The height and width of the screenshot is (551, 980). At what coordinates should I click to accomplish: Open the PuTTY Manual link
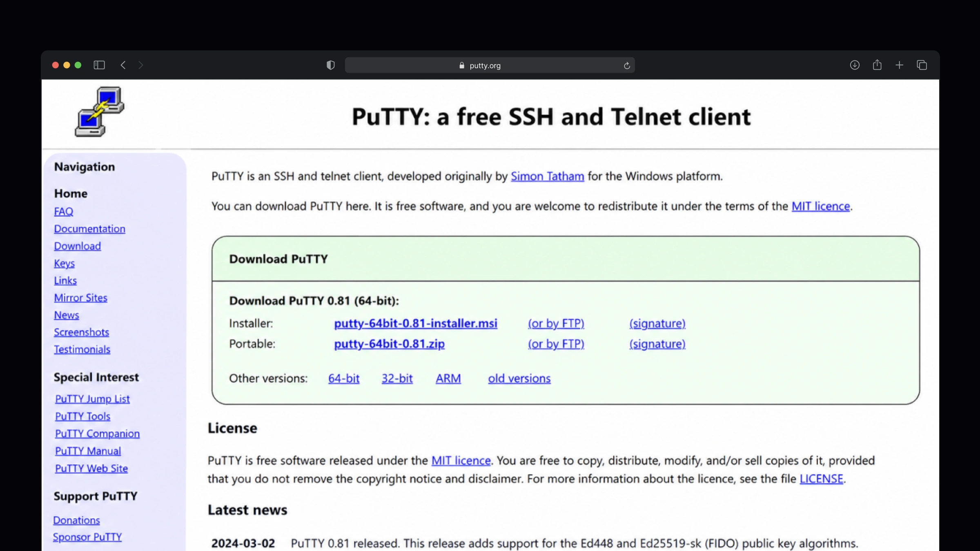click(88, 451)
